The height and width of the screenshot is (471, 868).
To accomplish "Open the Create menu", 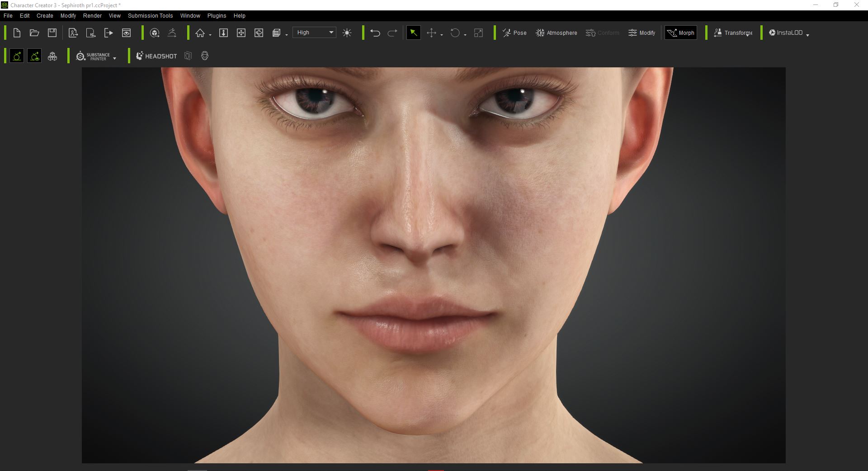I will tap(45, 15).
